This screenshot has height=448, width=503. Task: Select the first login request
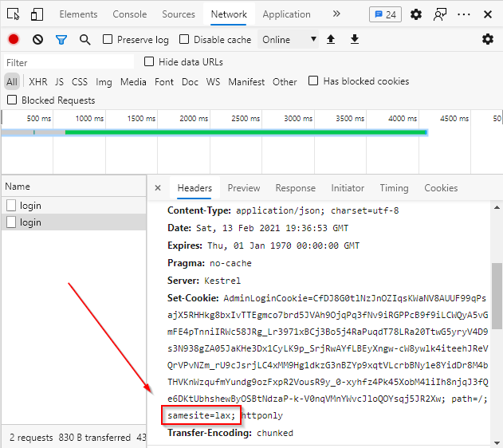[x=74, y=205]
